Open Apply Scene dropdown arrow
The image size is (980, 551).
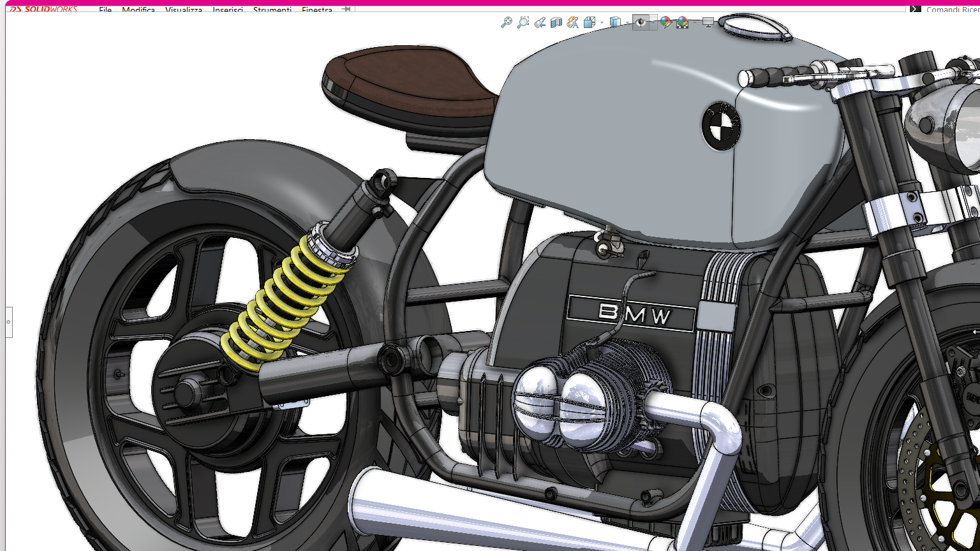pos(695,23)
